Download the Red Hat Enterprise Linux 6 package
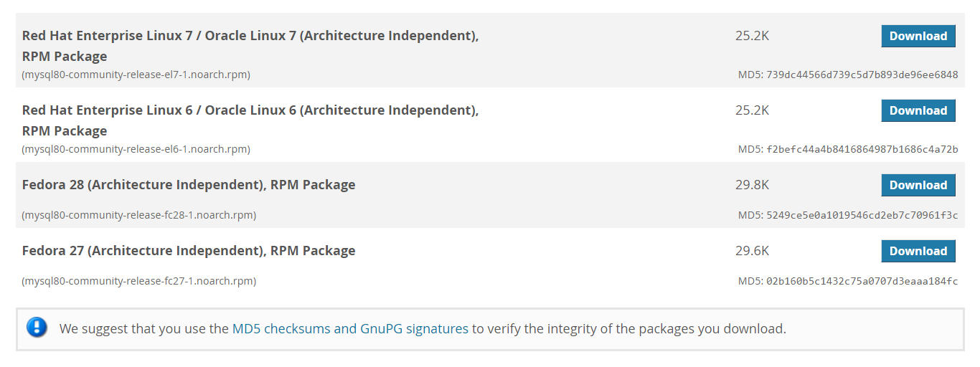 pos(918,110)
